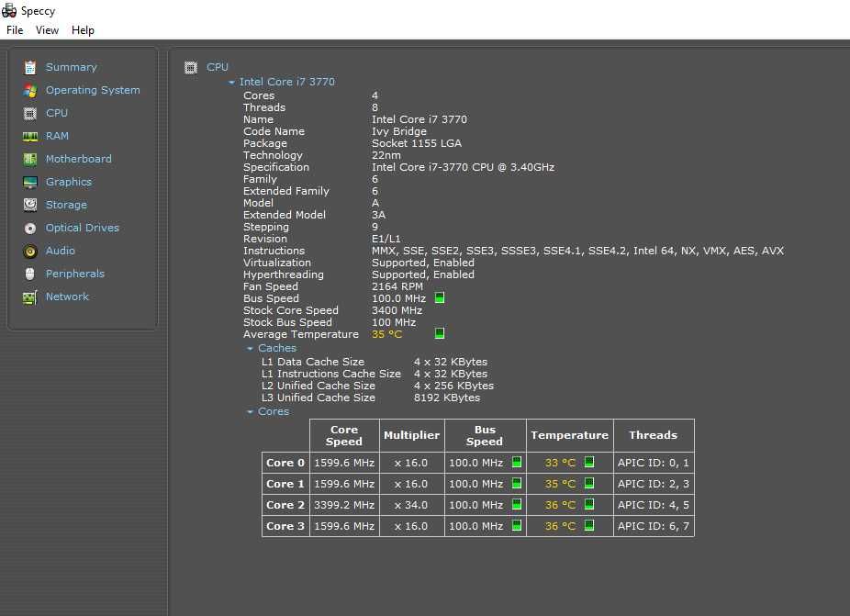Screen dimensions: 850x616
Task: Select the Hyperthreading label
Action: click(284, 274)
